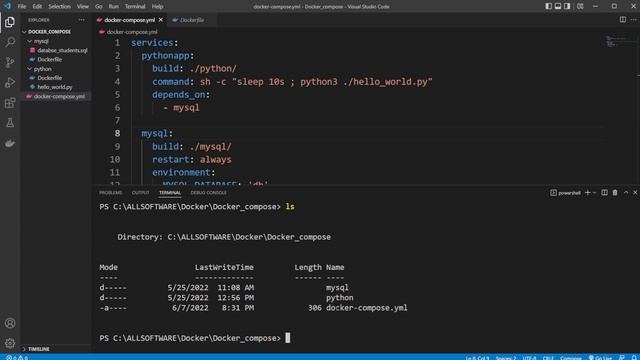Select the TERMINAL panel tab

[x=170, y=193]
